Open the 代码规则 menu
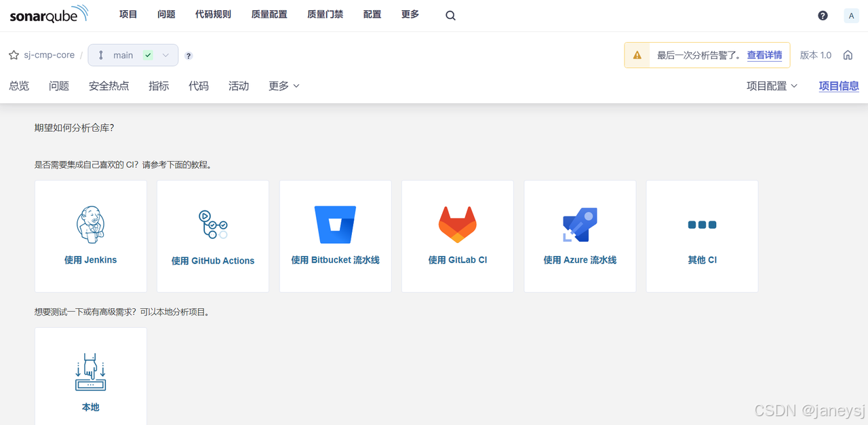This screenshot has height=425, width=868. pyautogui.click(x=213, y=14)
